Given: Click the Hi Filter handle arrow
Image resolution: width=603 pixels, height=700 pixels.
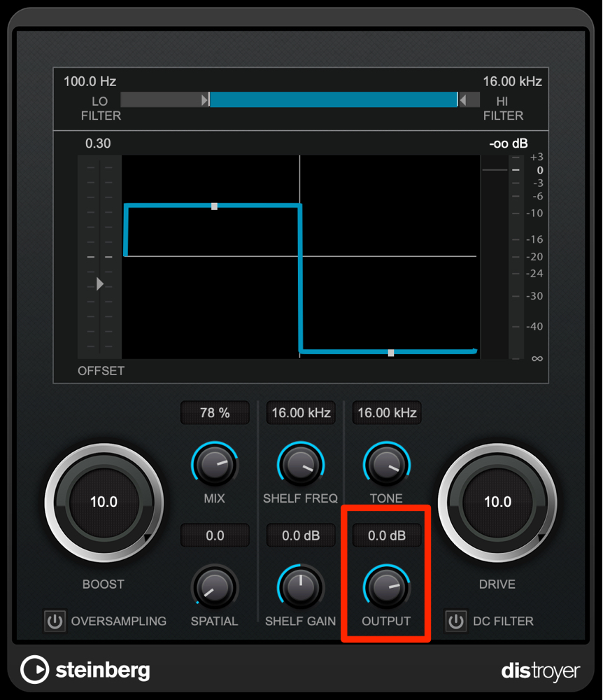Looking at the screenshot, I should (x=463, y=100).
